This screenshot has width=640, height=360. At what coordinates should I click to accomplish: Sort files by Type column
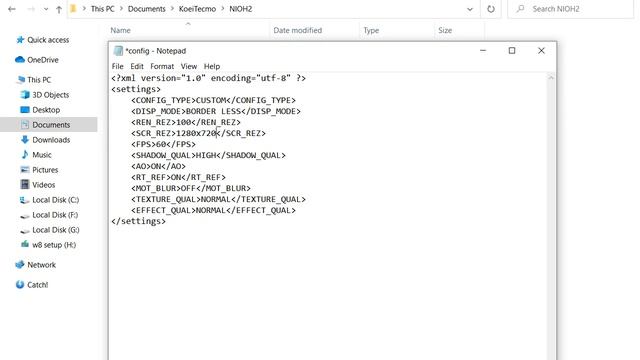click(371, 30)
